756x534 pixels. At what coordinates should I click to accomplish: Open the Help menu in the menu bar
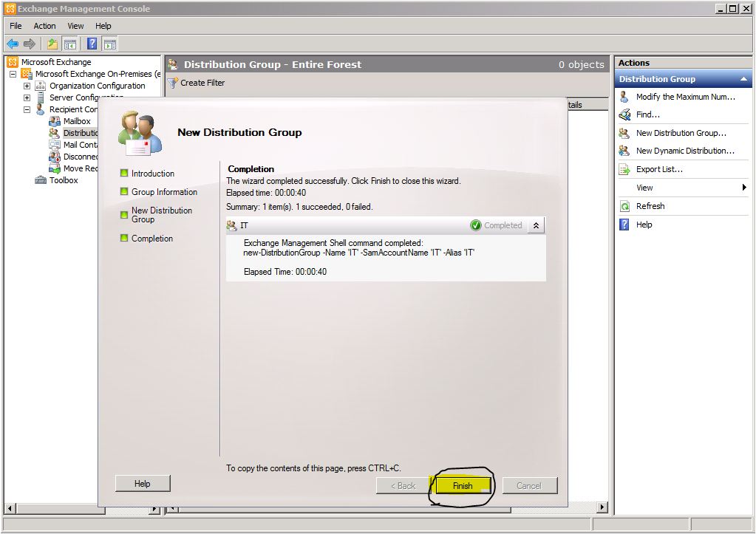(103, 26)
